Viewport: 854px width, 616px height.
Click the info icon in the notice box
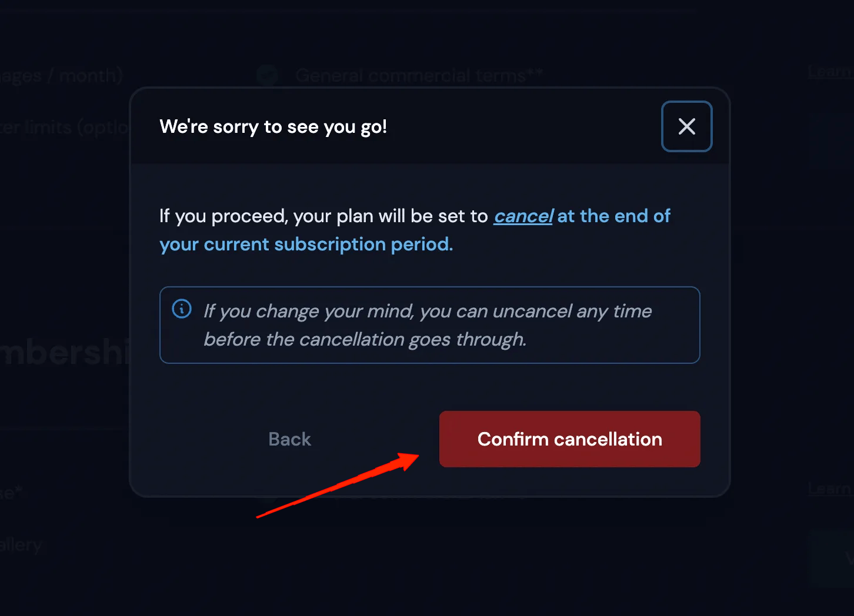coord(182,309)
